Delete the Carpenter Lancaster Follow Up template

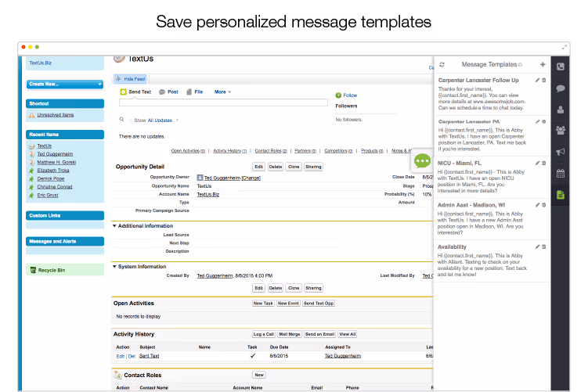point(543,80)
